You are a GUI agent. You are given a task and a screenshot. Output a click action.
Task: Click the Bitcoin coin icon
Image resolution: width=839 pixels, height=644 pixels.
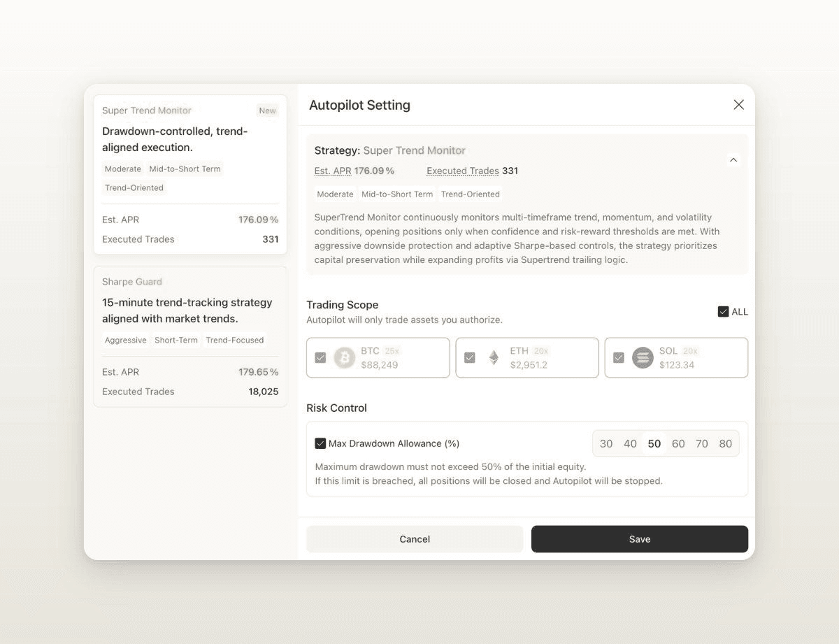tap(344, 358)
